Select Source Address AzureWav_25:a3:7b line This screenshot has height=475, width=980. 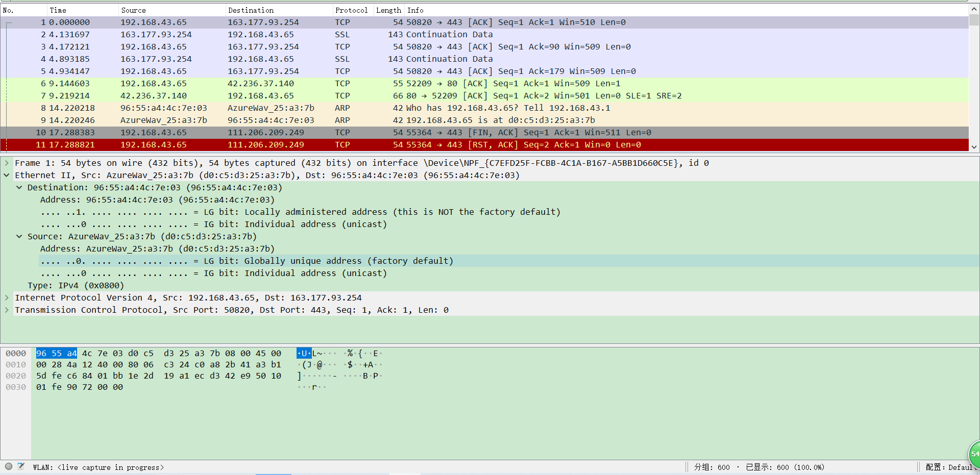pos(157,248)
